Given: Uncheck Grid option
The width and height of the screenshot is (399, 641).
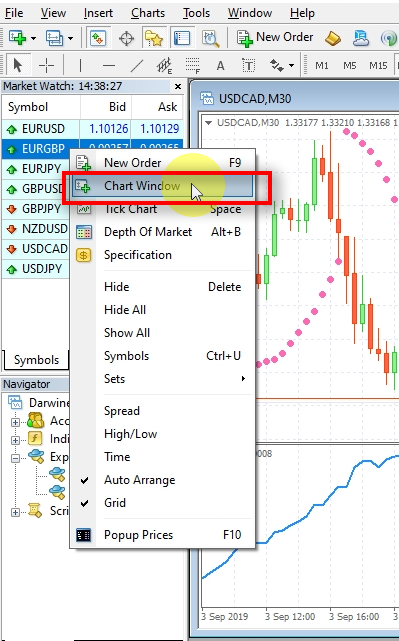Looking at the screenshot, I should point(163,503).
